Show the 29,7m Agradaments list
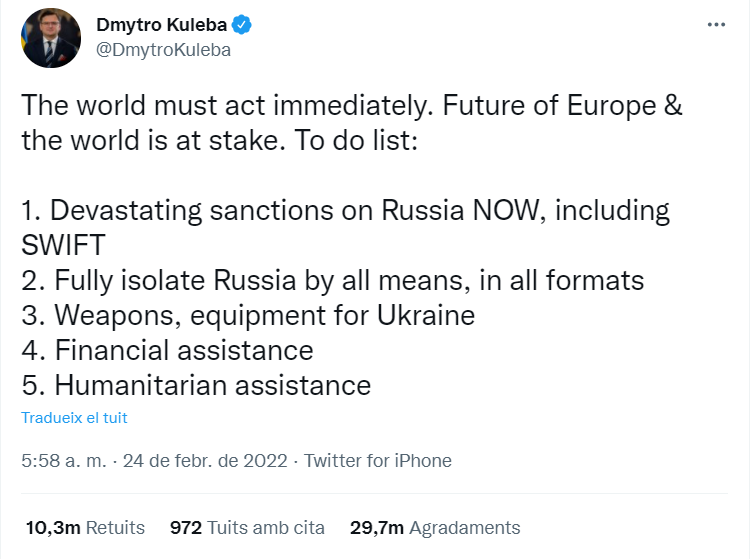This screenshot has height=559, width=750. pos(435,527)
